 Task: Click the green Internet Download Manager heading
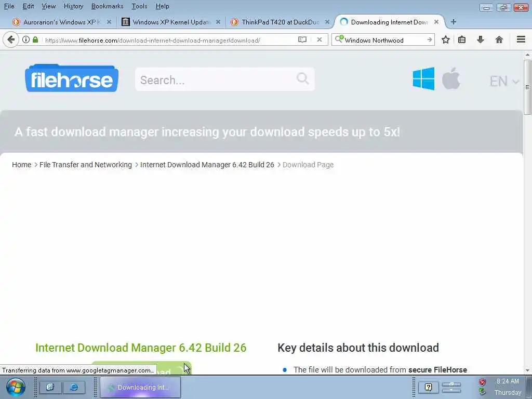click(141, 348)
